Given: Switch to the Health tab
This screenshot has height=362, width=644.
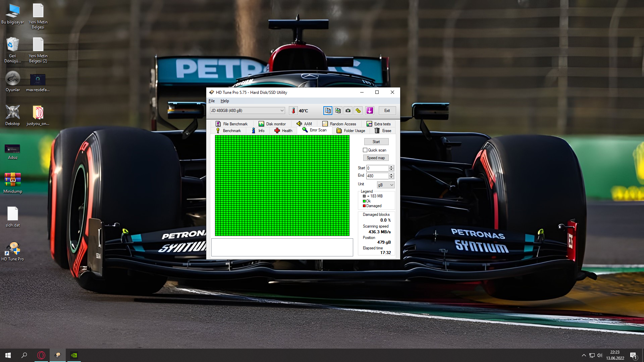Looking at the screenshot, I should tap(283, 131).
